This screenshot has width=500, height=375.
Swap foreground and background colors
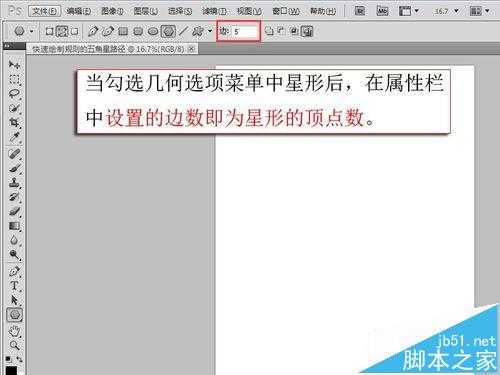[x=20, y=359]
